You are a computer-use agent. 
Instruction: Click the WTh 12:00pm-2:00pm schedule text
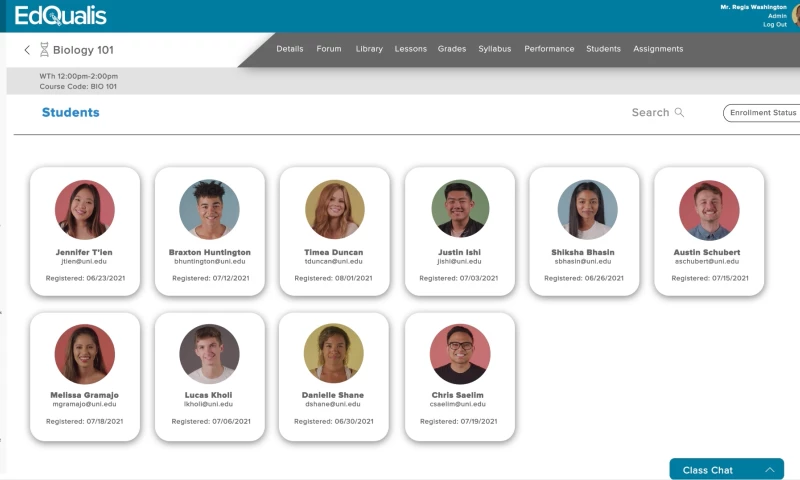79,76
